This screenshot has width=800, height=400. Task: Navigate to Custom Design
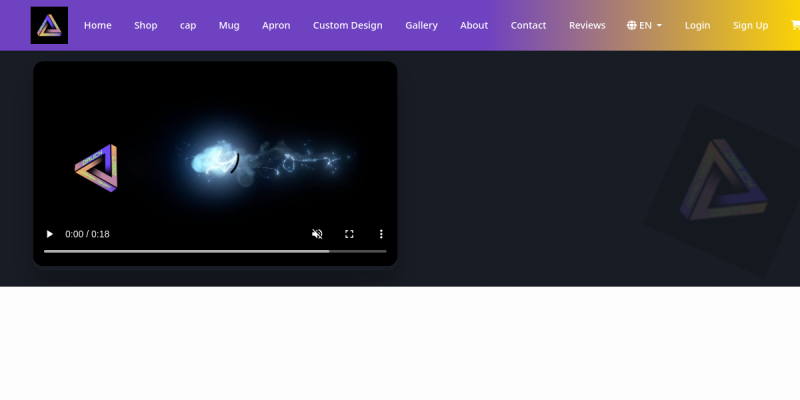(x=347, y=25)
